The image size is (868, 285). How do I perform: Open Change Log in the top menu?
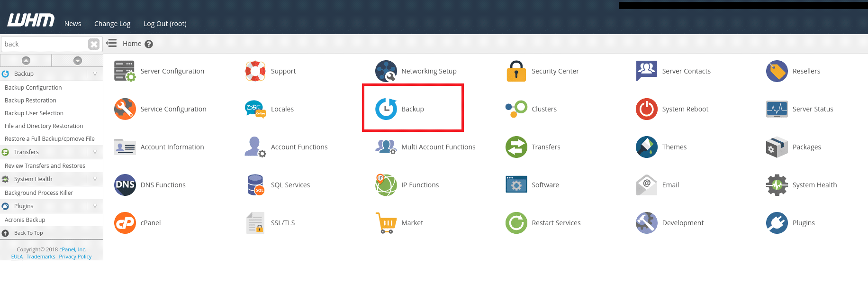pos(112,24)
